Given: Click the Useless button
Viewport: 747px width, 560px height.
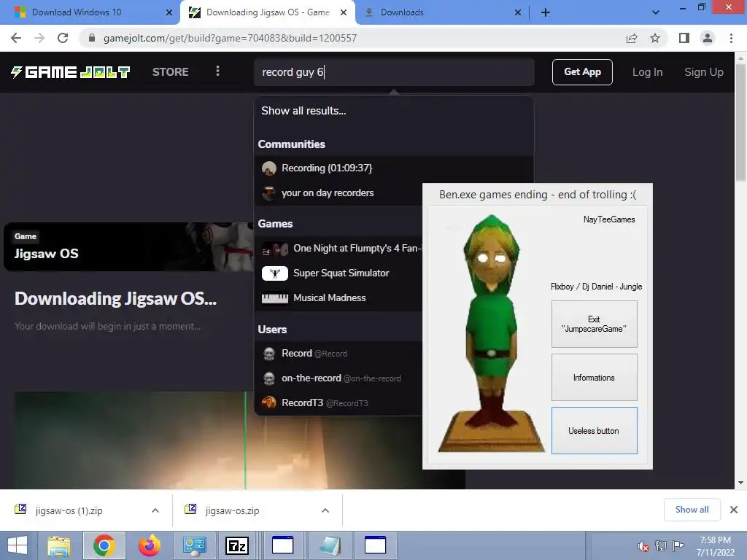Looking at the screenshot, I should [x=594, y=430].
